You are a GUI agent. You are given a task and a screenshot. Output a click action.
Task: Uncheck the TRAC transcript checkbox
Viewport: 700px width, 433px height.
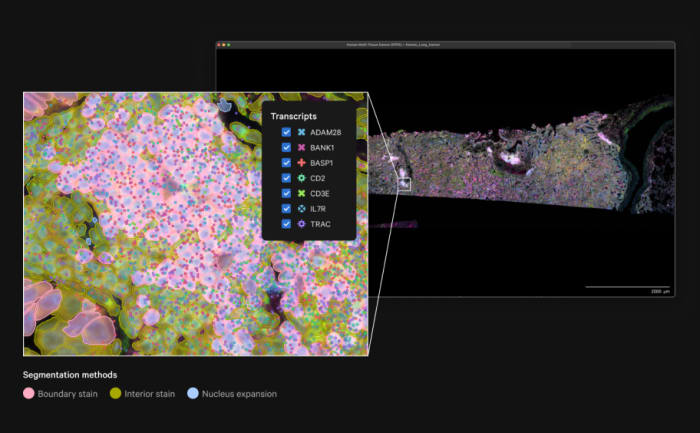point(287,224)
